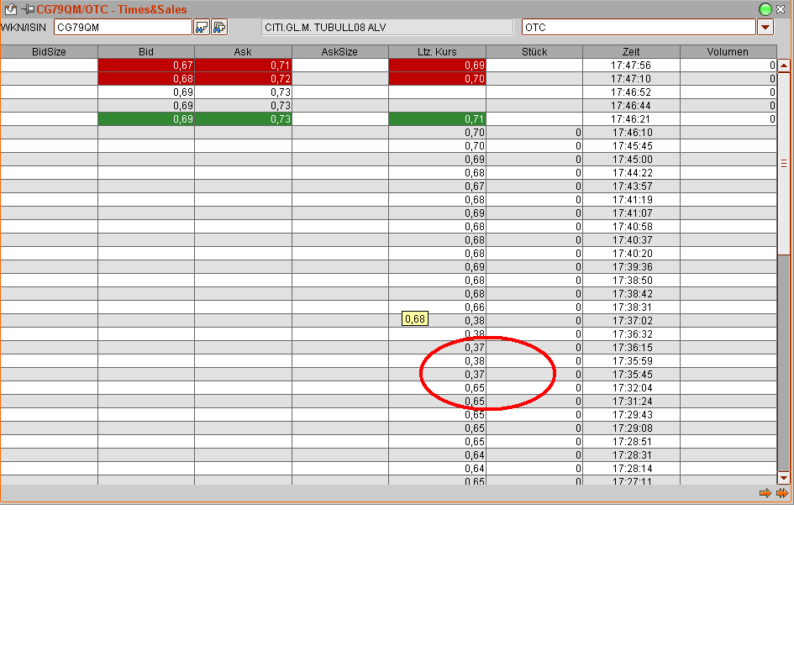Viewport: 794px width, 672px height.
Task: Select the Ltz. Kurs column header
Action: (436, 51)
